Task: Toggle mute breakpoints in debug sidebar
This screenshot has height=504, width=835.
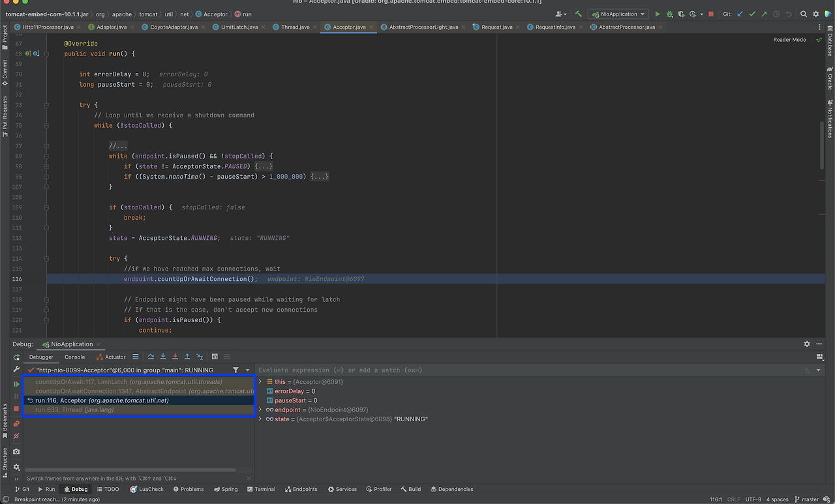Action: click(16, 436)
